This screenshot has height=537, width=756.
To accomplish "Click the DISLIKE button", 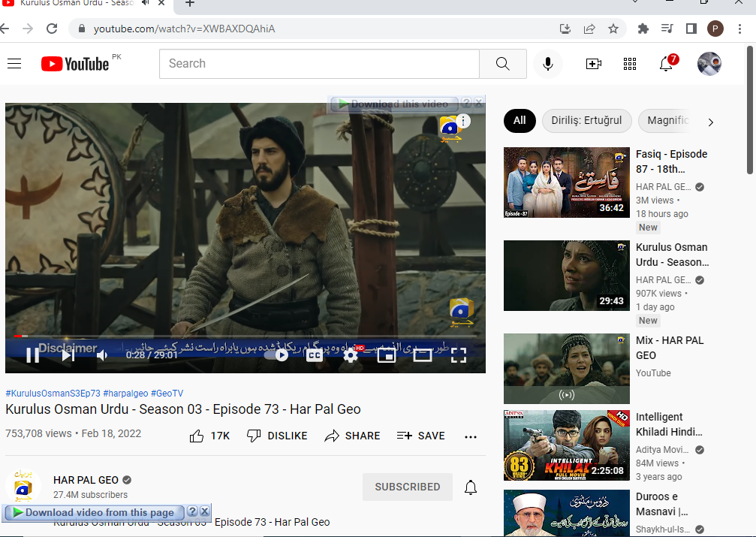I will pyautogui.click(x=277, y=436).
